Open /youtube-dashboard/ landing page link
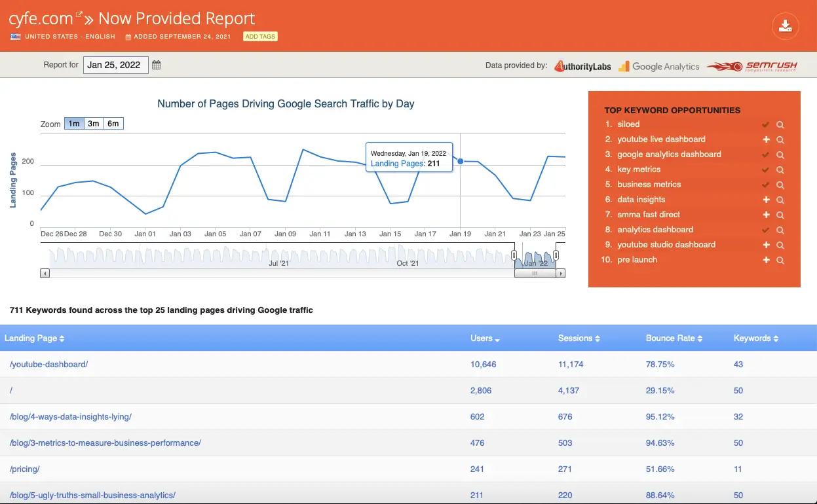The image size is (817, 504). tap(48, 364)
